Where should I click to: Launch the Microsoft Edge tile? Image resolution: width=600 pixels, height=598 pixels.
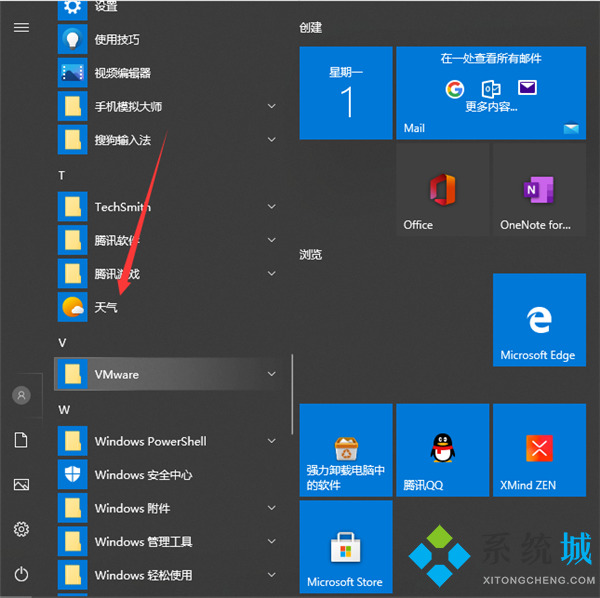(539, 320)
